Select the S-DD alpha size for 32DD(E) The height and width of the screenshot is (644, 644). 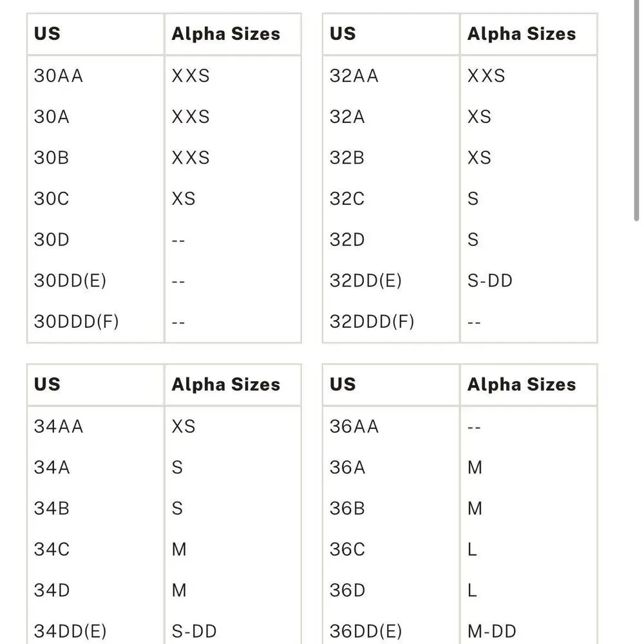pos(489,281)
